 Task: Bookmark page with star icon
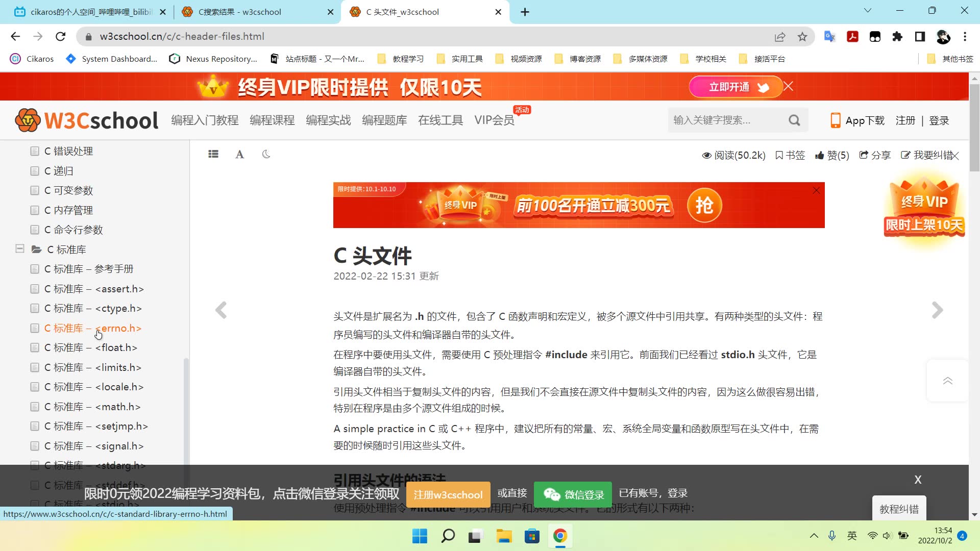click(802, 36)
